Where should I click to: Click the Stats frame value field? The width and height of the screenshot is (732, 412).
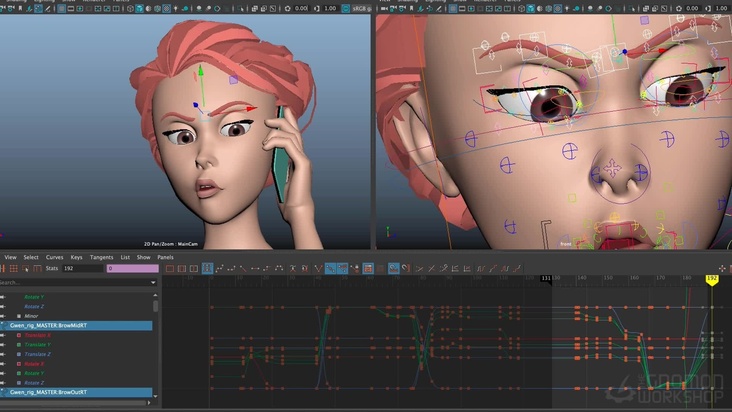(80, 268)
